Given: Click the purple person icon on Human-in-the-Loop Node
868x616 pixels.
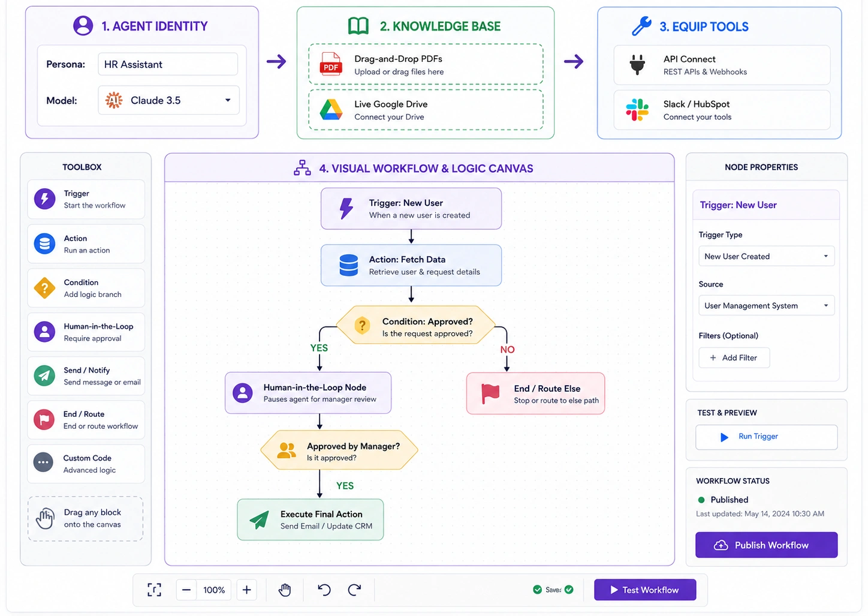Looking at the screenshot, I should [243, 393].
